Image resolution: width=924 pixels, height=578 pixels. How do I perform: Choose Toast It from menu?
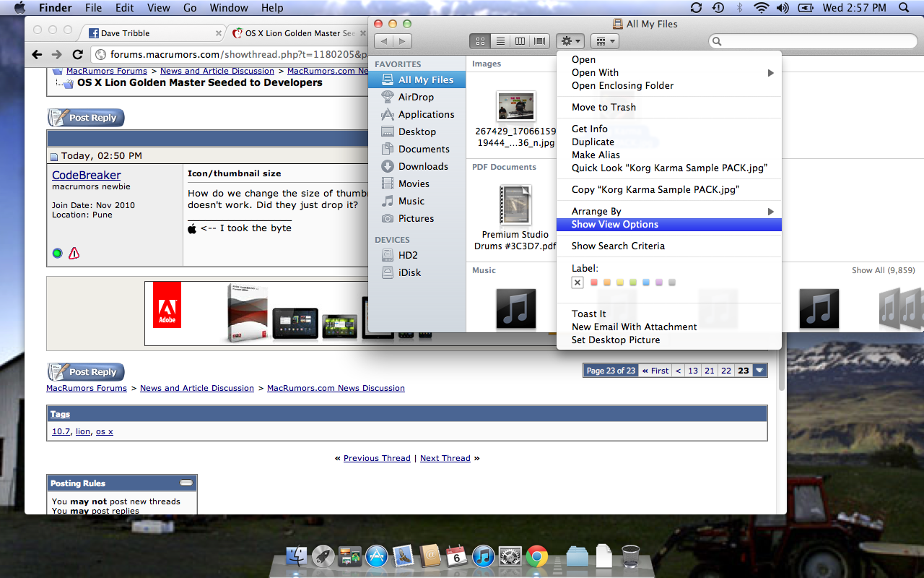[x=669, y=314]
